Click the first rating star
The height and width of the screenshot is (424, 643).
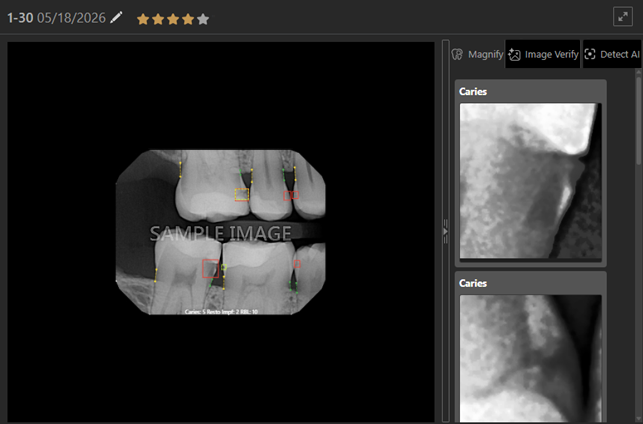click(143, 19)
